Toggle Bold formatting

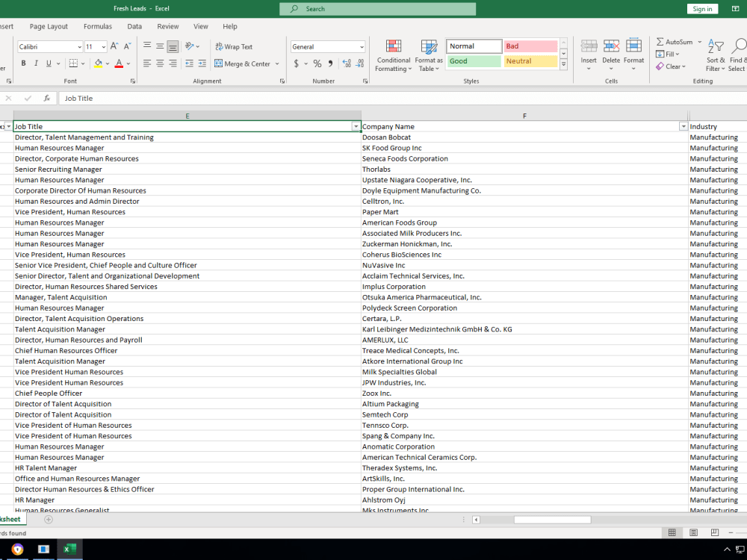coord(23,63)
